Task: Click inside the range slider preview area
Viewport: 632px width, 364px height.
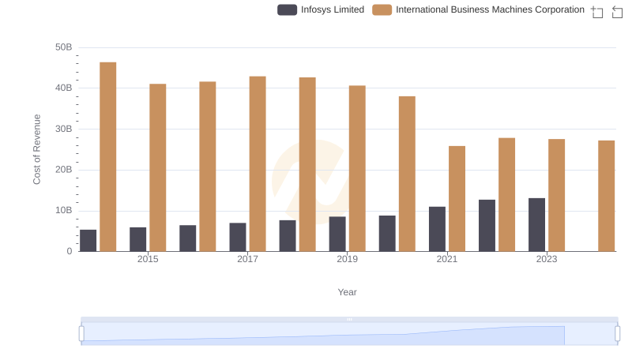Action: click(349, 334)
